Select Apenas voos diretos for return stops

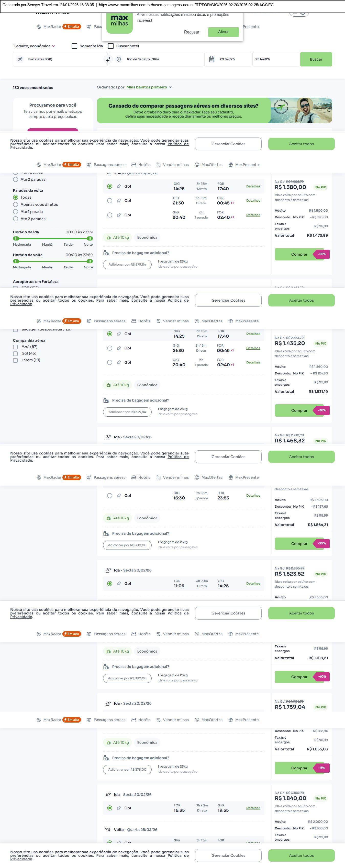pyautogui.click(x=16, y=204)
